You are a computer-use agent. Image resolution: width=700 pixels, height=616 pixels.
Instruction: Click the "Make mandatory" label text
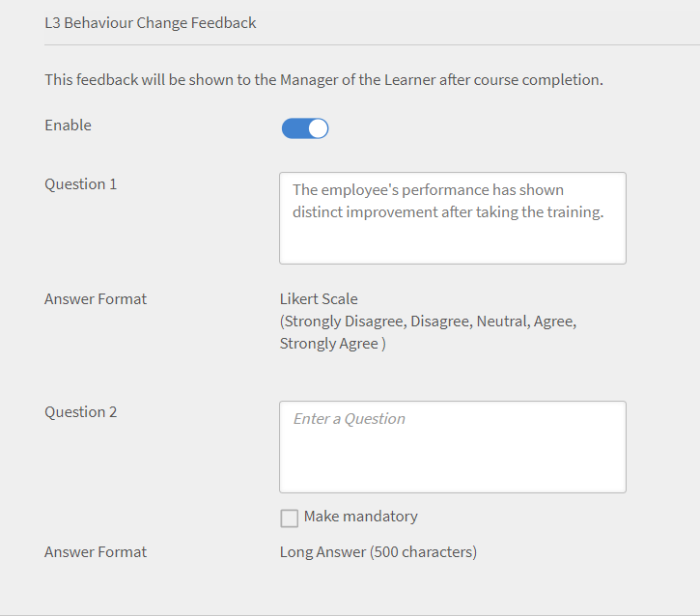click(360, 517)
